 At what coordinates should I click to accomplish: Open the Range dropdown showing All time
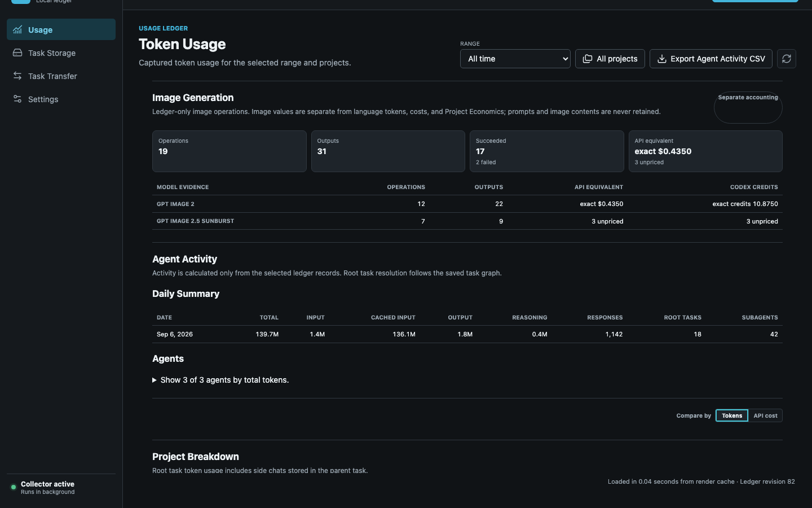(x=515, y=59)
